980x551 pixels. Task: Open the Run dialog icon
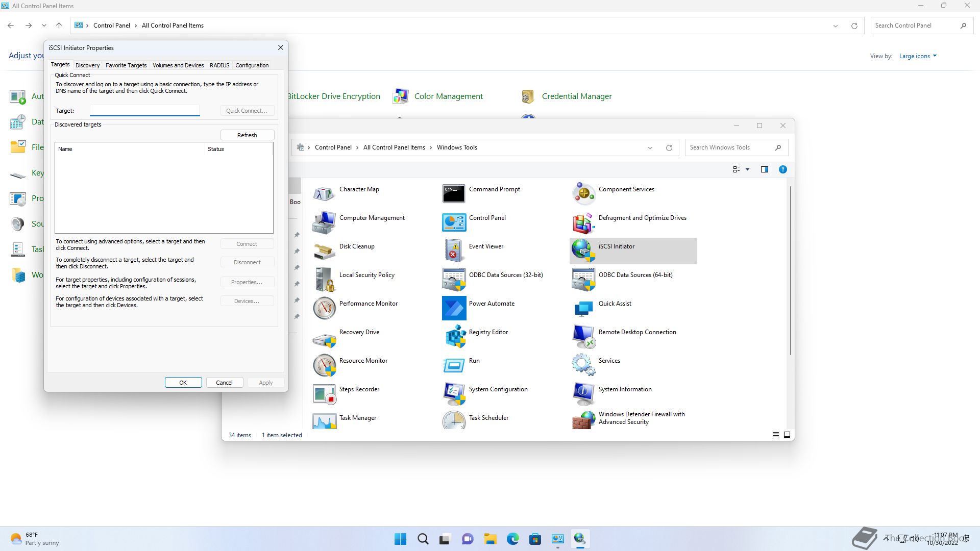453,365
